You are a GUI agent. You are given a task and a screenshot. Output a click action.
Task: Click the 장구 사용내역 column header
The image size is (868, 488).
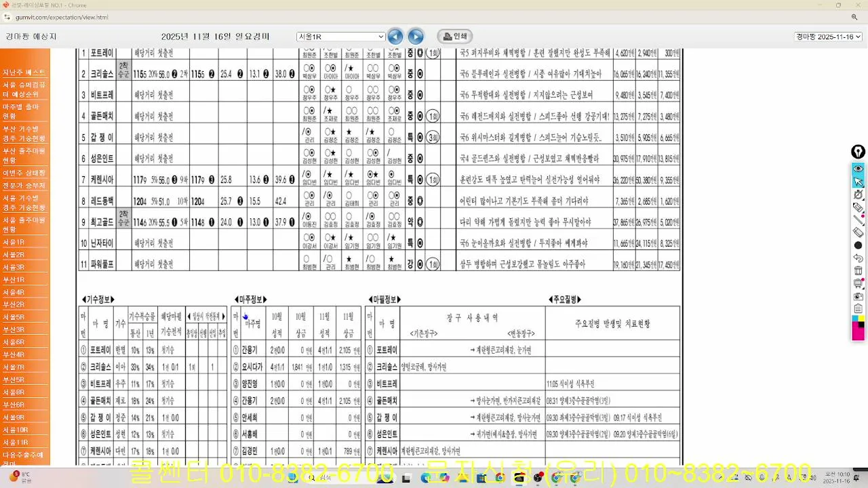coord(473,317)
